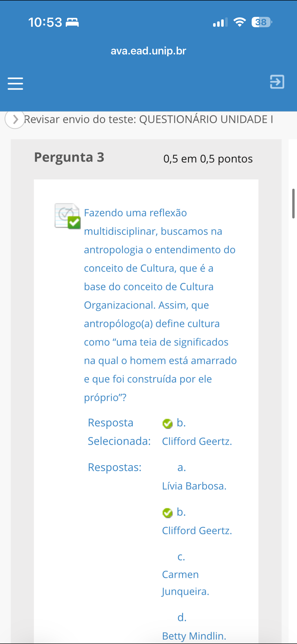Select answer option Betty Mindlin
The width and height of the screenshot is (297, 644).
194,636
